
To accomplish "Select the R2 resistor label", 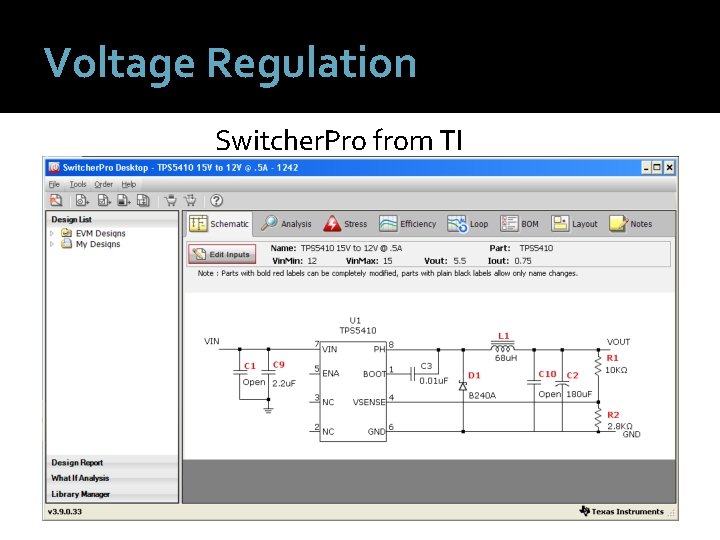I will (613, 415).
